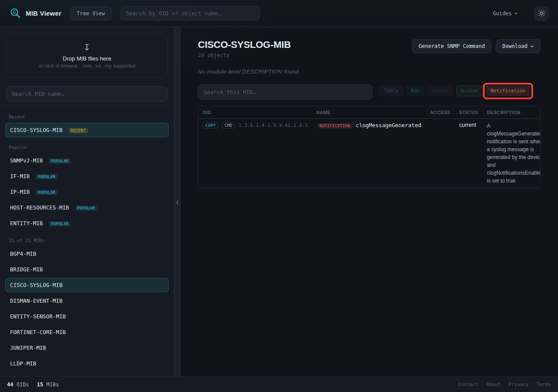Click the MIB Viewer title text
The image size is (558, 392).
[44, 14]
